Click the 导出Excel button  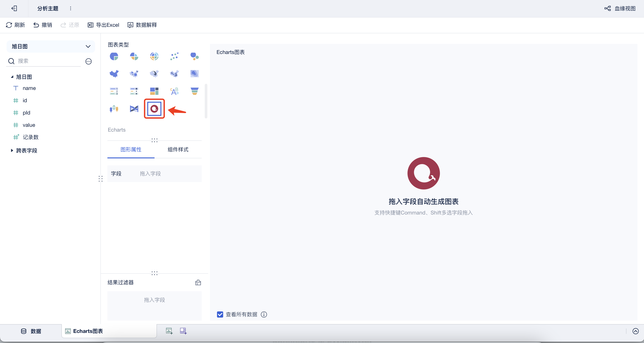point(103,25)
